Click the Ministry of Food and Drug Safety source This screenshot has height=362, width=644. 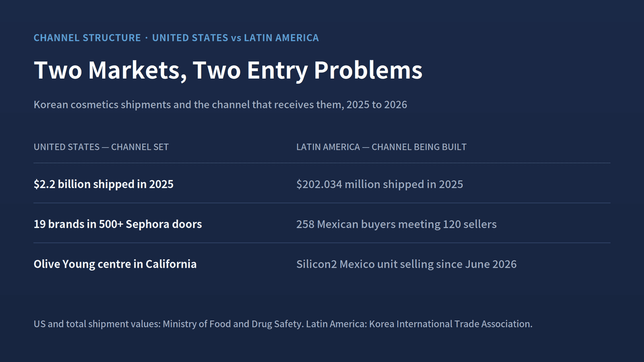coord(233,324)
